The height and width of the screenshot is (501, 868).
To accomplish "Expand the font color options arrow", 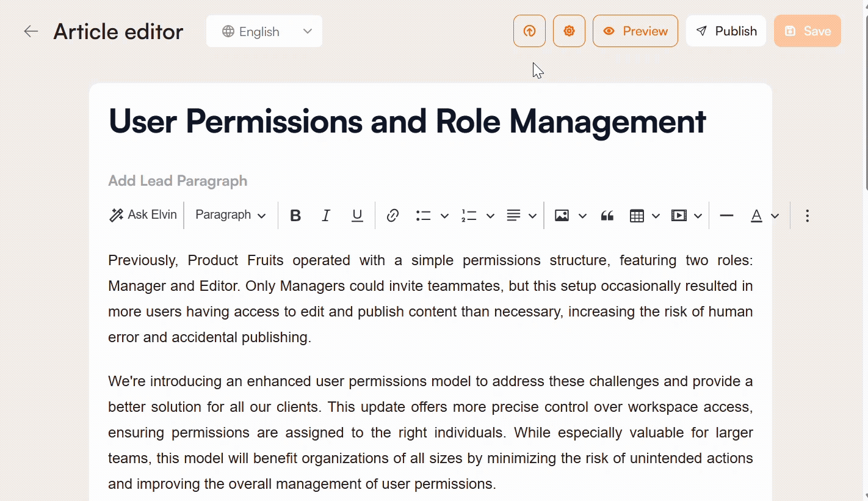I will 775,216.
